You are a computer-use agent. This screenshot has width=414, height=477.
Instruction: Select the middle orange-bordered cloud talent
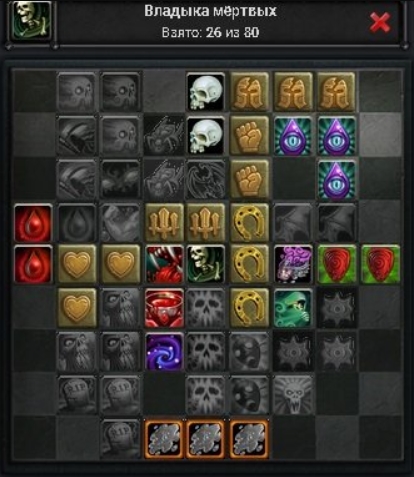pos(206,438)
